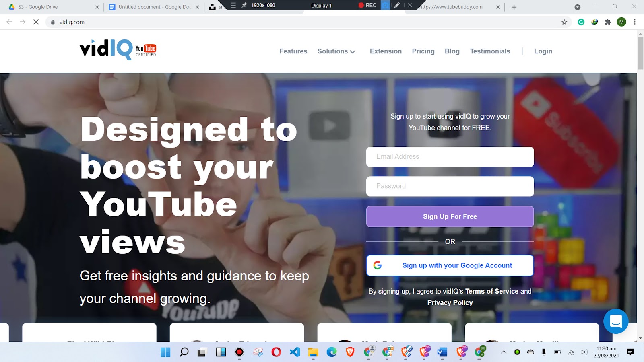This screenshot has height=362, width=644.
Task: Click the Login link
Action: (543, 51)
